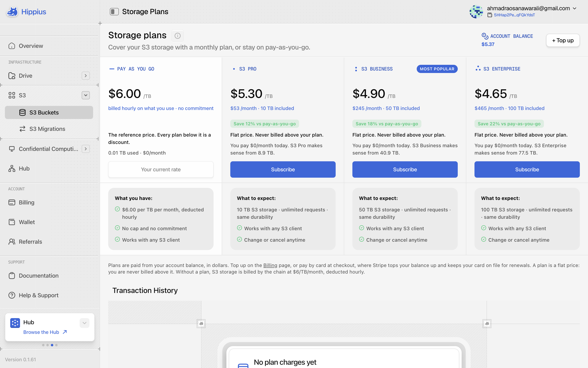The height and width of the screenshot is (368, 588).
Task: Click the Hippius logo icon
Action: (12, 12)
